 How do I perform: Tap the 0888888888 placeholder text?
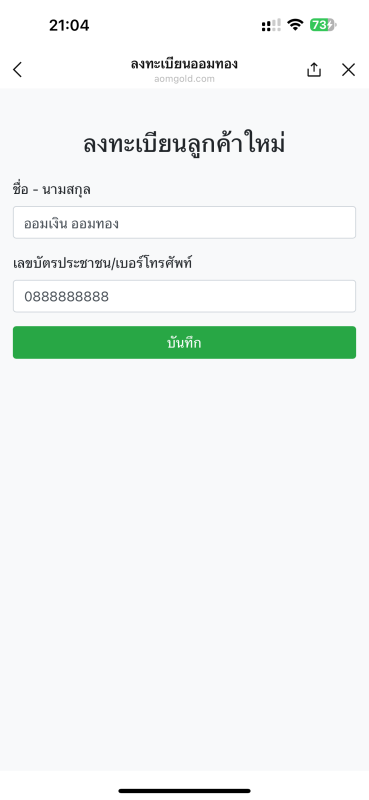(x=66, y=296)
